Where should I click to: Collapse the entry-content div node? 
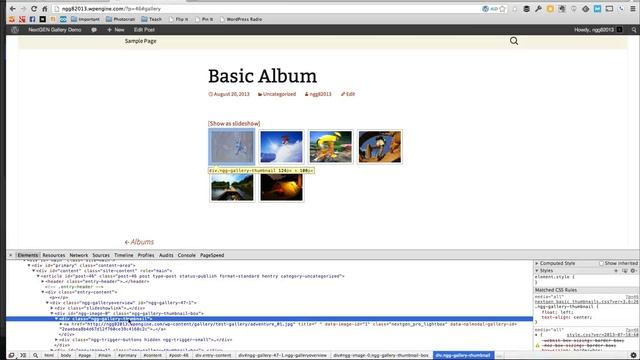43,292
